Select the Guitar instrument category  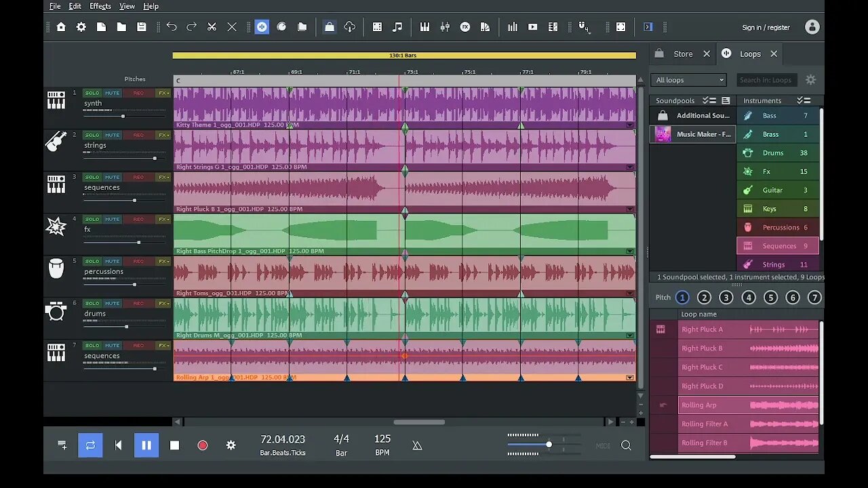coord(778,190)
